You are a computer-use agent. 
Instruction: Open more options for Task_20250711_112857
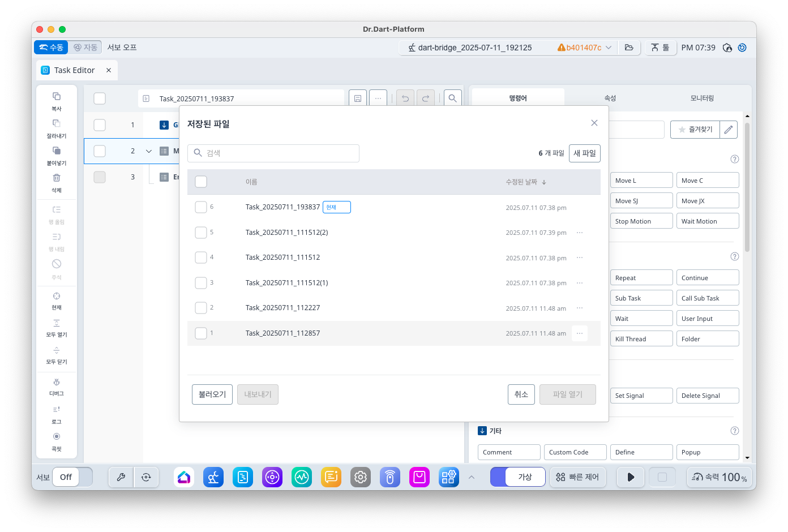580,333
